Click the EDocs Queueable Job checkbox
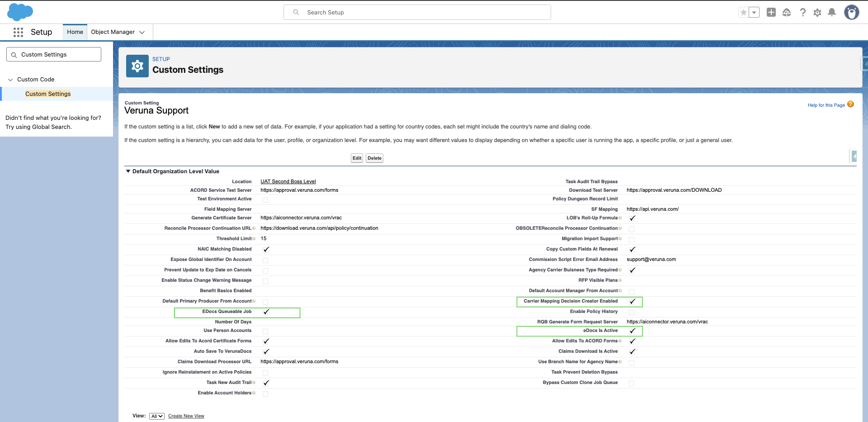This screenshot has height=422, width=868. (x=266, y=312)
